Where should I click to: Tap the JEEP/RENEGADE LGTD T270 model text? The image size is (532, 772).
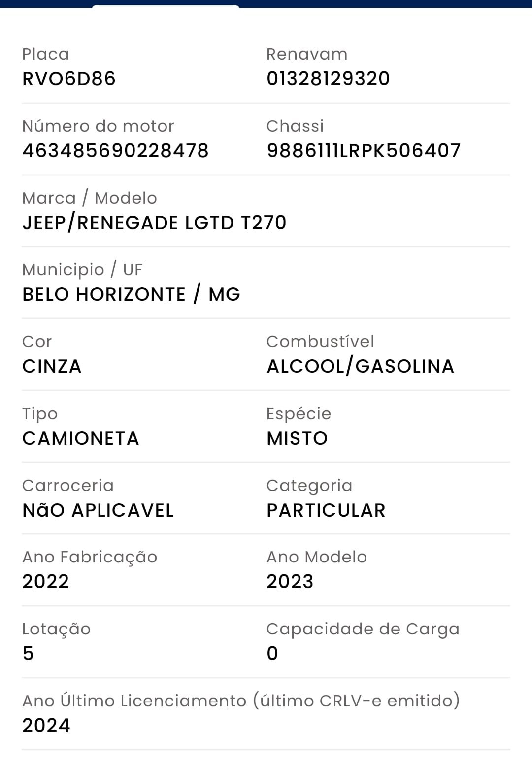coord(154,223)
